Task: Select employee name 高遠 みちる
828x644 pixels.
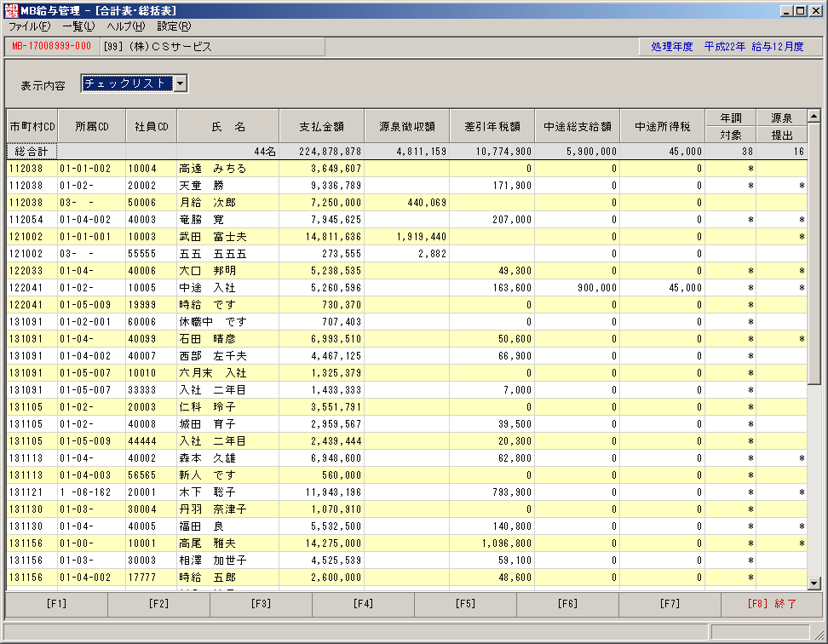Action: pos(213,169)
